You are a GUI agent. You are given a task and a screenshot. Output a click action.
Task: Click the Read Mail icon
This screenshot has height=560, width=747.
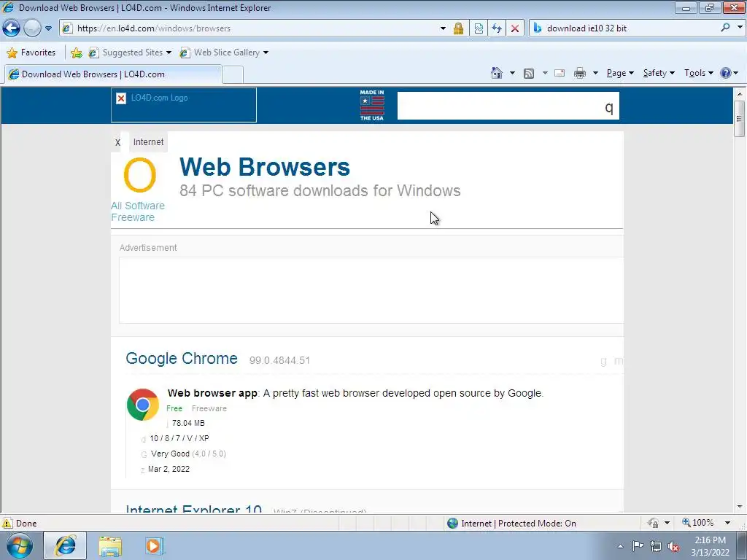coord(560,74)
